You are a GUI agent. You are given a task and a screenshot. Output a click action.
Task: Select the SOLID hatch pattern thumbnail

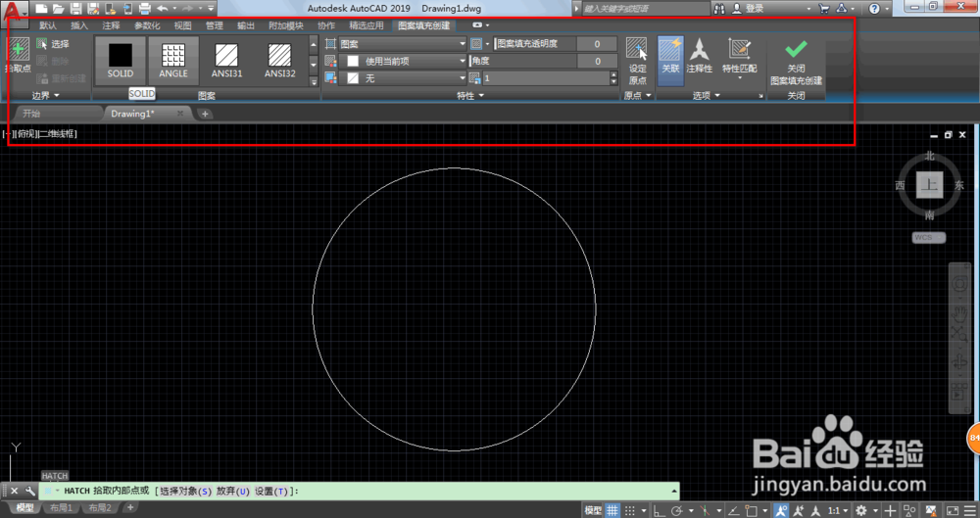tap(120, 61)
